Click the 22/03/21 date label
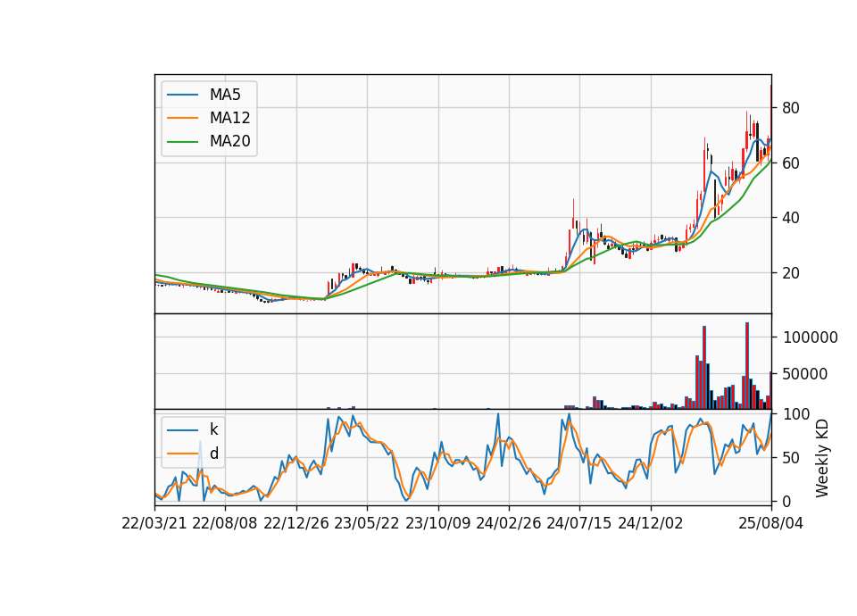Viewport: 857px width, 616px height. tap(154, 523)
